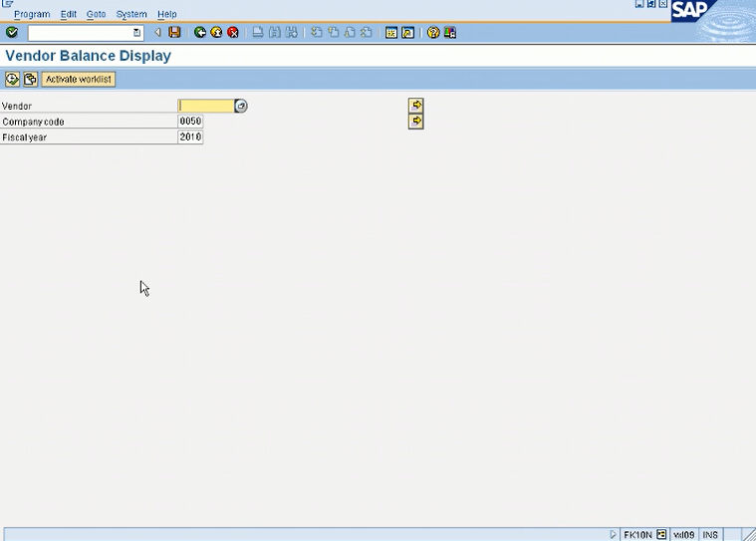Click into the Vendor input field
The image size is (756, 541).
point(206,106)
